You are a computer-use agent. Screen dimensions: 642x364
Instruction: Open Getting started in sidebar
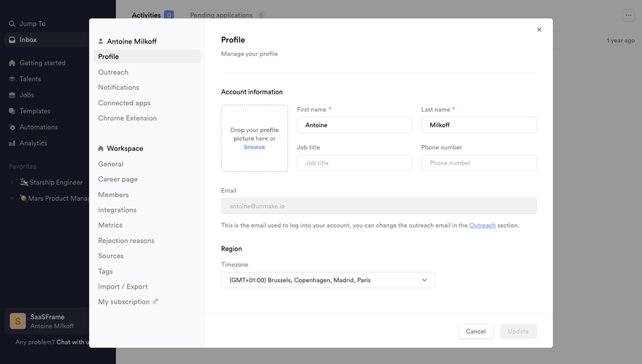click(42, 62)
